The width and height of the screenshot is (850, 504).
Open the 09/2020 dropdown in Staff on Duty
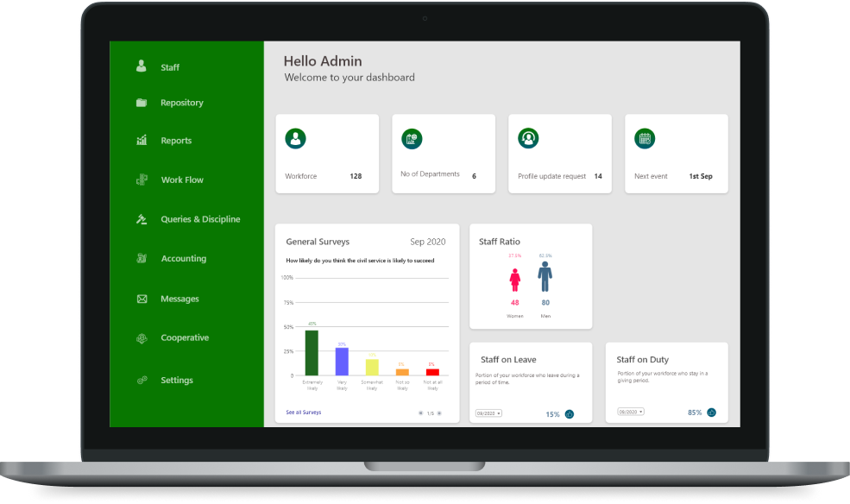(631, 413)
